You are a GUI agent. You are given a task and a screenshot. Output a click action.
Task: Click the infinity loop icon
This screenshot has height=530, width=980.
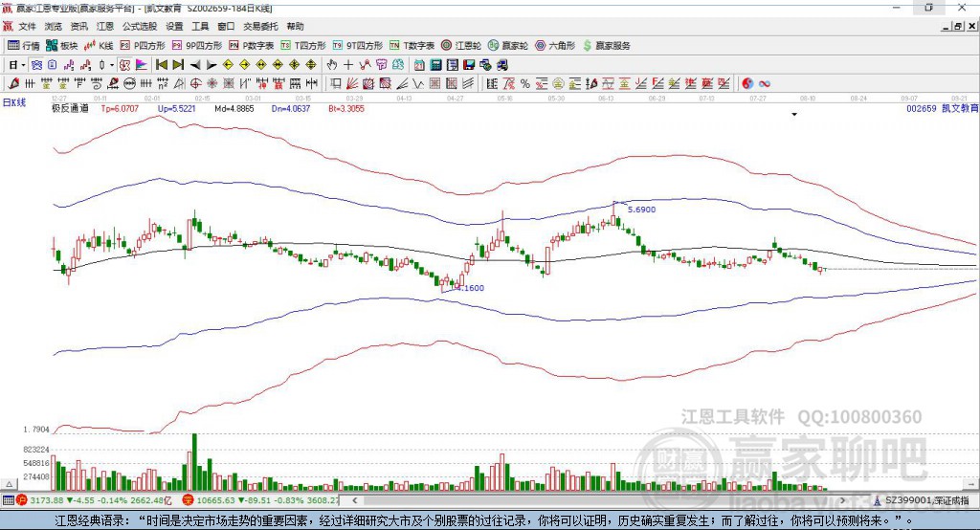tap(764, 84)
